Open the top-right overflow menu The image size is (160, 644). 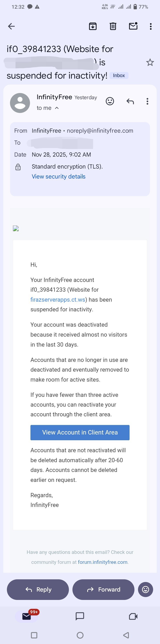151,26
